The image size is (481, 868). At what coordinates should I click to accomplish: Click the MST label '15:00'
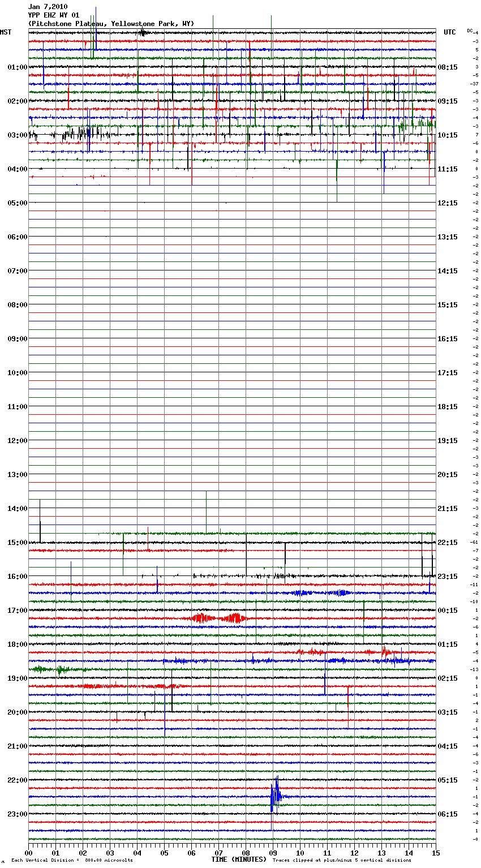pyautogui.click(x=18, y=543)
